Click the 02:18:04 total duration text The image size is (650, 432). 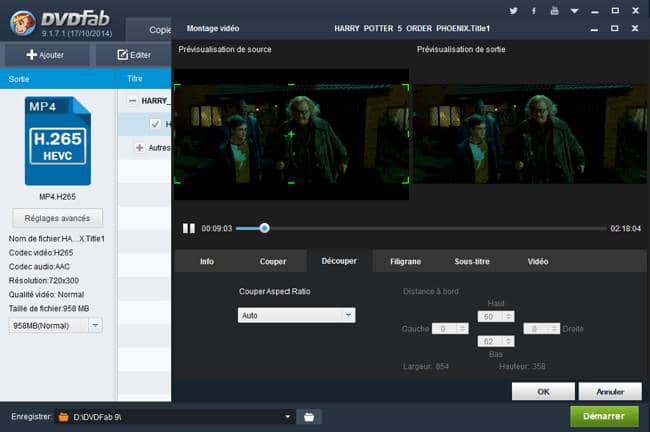point(626,228)
